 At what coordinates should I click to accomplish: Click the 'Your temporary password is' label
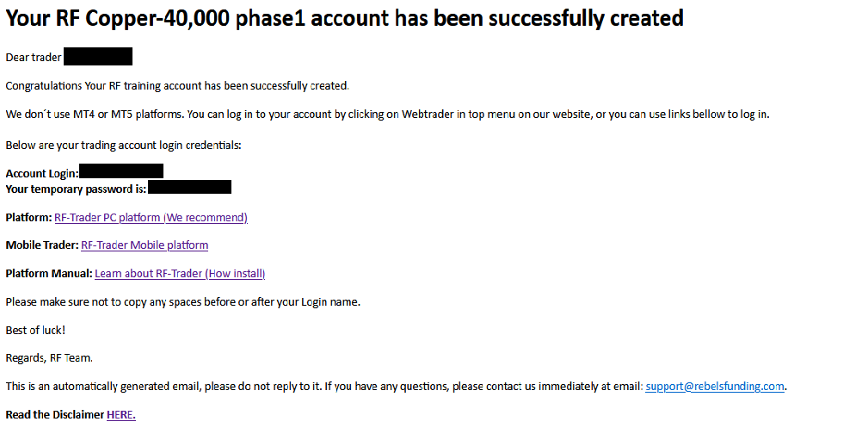(76, 189)
